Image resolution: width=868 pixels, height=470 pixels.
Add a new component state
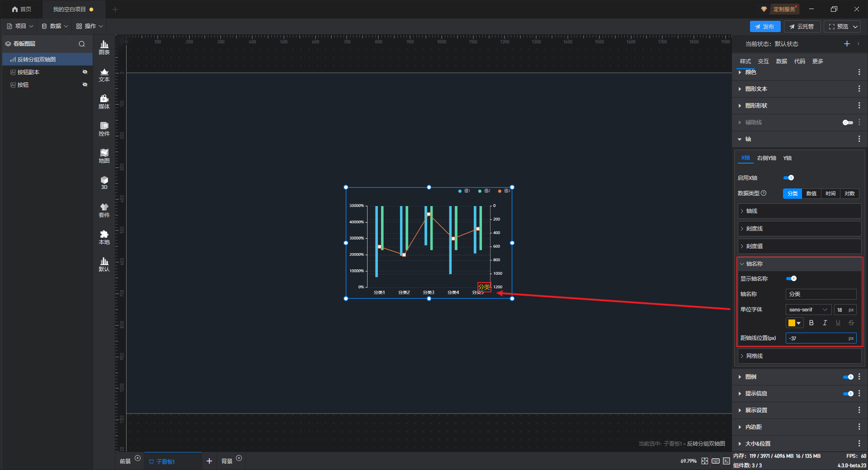[847, 44]
